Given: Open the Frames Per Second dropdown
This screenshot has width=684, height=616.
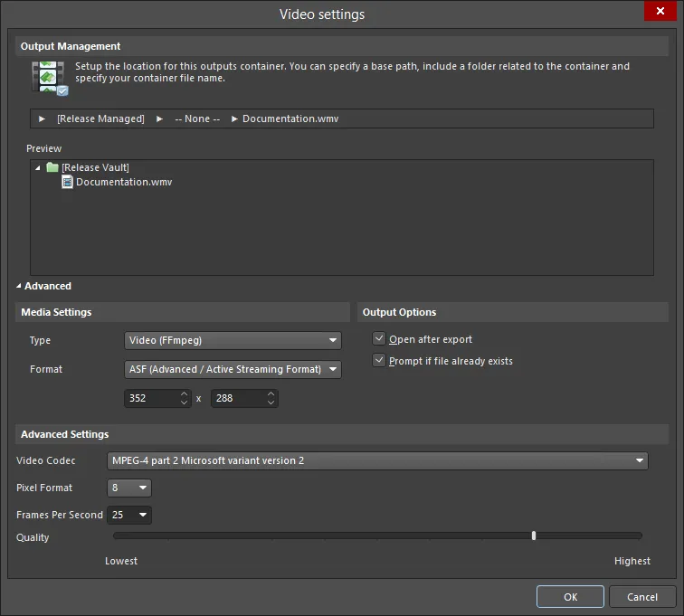Looking at the screenshot, I should [128, 515].
